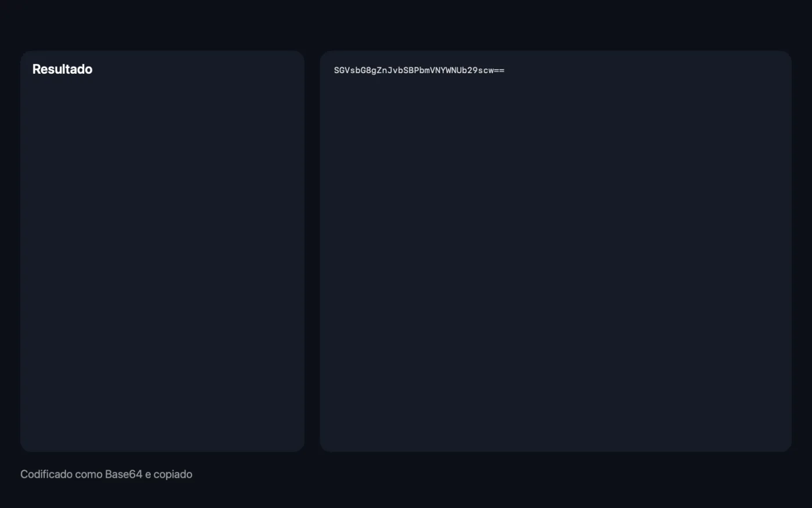Click the status message 'Codificado como Base64 e copiado'
812x508 pixels.
106,474
